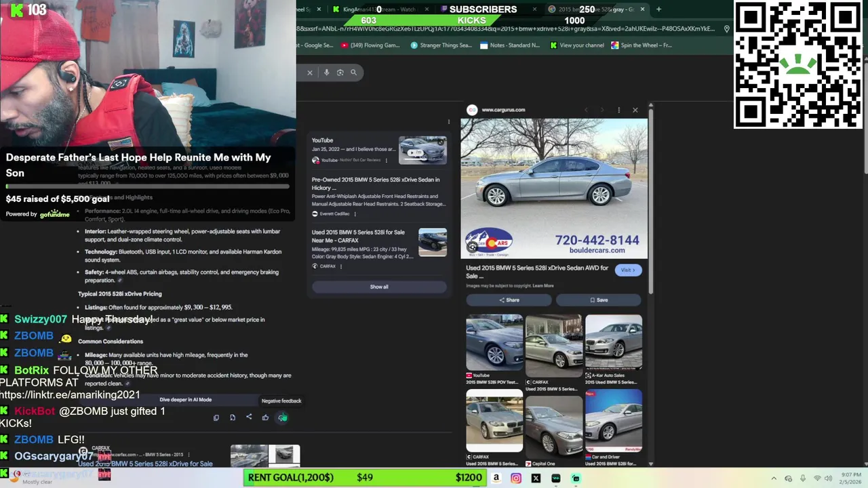The width and height of the screenshot is (868, 488).
Task: Open options dots beside CARFAX source
Action: click(x=340, y=266)
